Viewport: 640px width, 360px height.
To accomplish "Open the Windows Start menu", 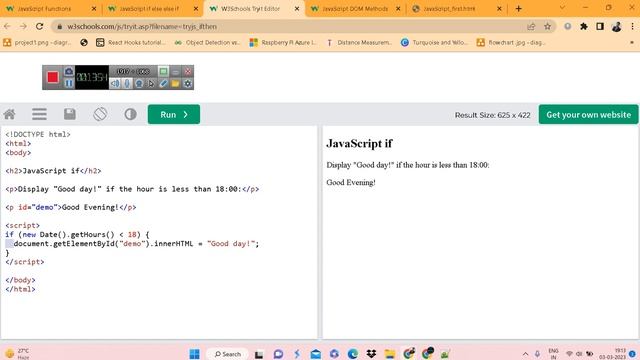I will pos(195,353).
